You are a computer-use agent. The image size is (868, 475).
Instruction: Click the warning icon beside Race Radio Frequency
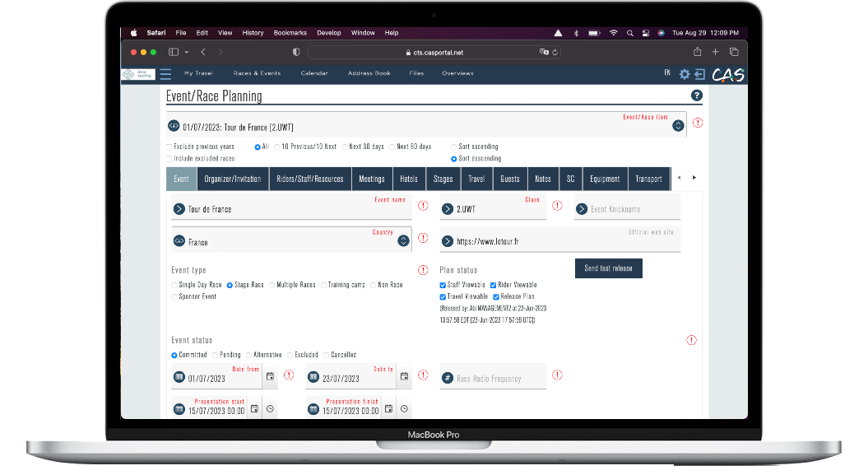coord(558,375)
